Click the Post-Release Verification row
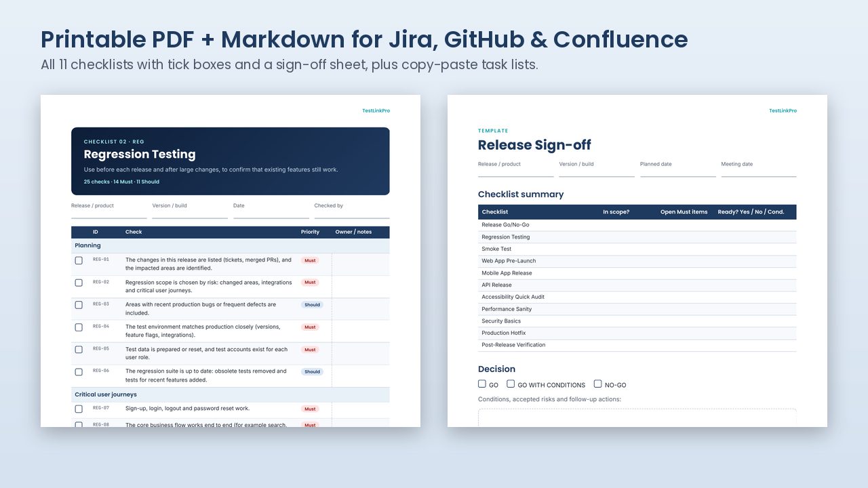 637,345
